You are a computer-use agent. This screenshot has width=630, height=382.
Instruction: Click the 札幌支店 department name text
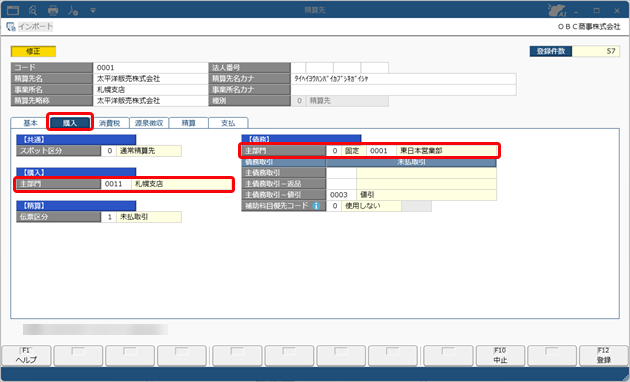149,184
